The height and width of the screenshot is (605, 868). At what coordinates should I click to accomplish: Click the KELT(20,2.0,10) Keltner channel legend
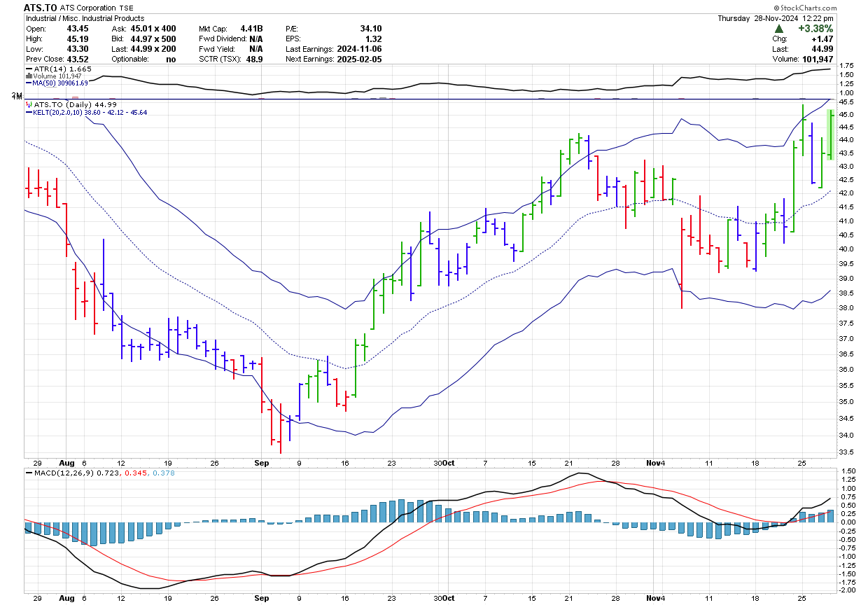point(86,112)
